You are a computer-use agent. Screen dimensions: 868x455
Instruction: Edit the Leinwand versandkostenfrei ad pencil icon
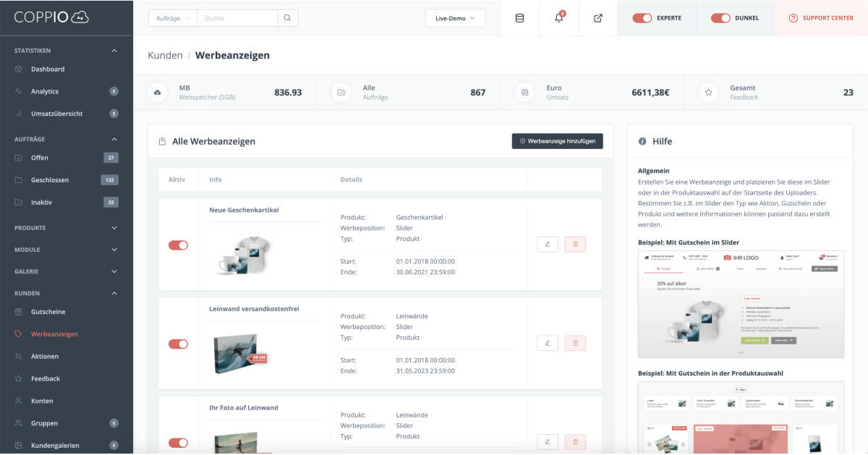(548, 344)
